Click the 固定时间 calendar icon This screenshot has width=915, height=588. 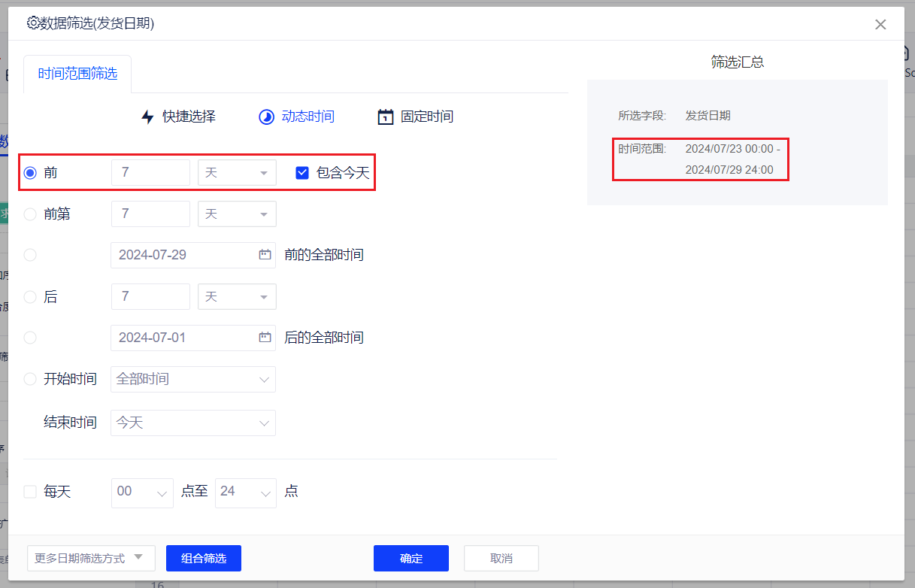[x=385, y=117]
